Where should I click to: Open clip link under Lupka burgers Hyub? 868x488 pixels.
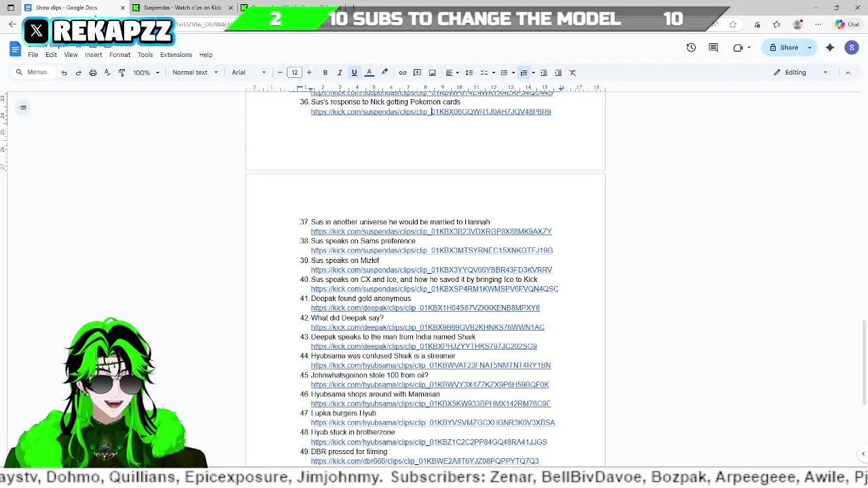[433, 422]
